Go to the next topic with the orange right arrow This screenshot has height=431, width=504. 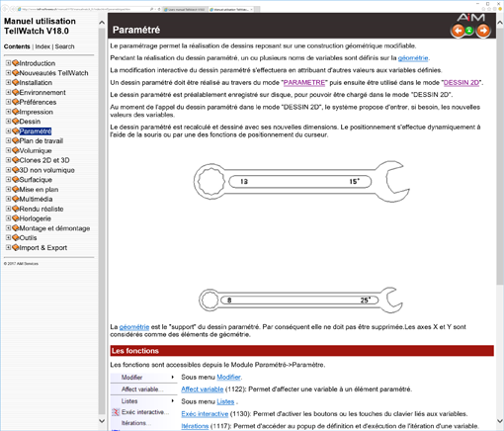483,31
